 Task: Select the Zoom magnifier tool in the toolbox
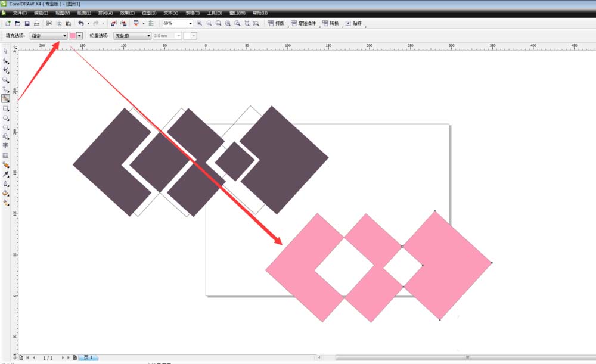[5, 80]
